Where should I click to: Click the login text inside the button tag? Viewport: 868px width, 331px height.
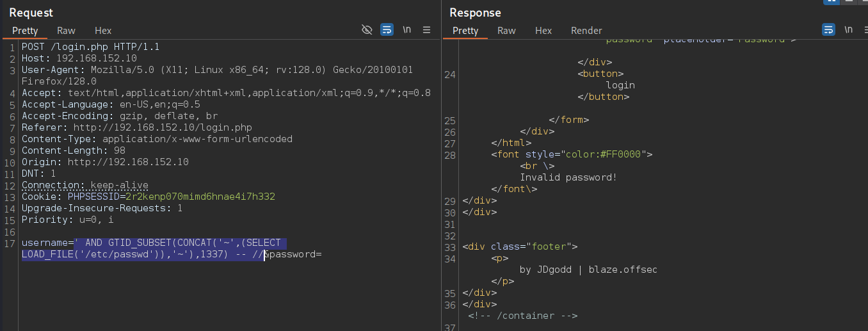[620, 85]
